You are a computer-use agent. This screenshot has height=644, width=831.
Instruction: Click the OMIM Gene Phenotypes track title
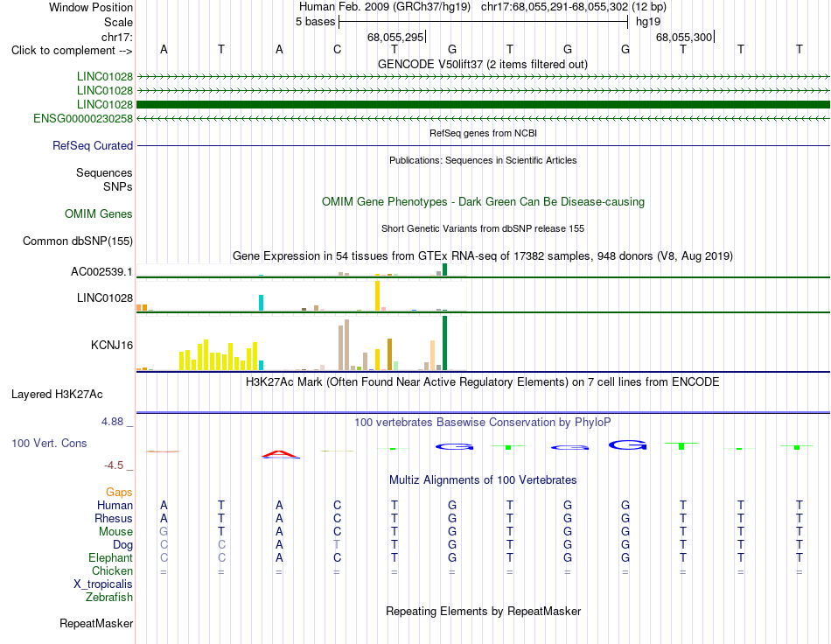(x=484, y=202)
